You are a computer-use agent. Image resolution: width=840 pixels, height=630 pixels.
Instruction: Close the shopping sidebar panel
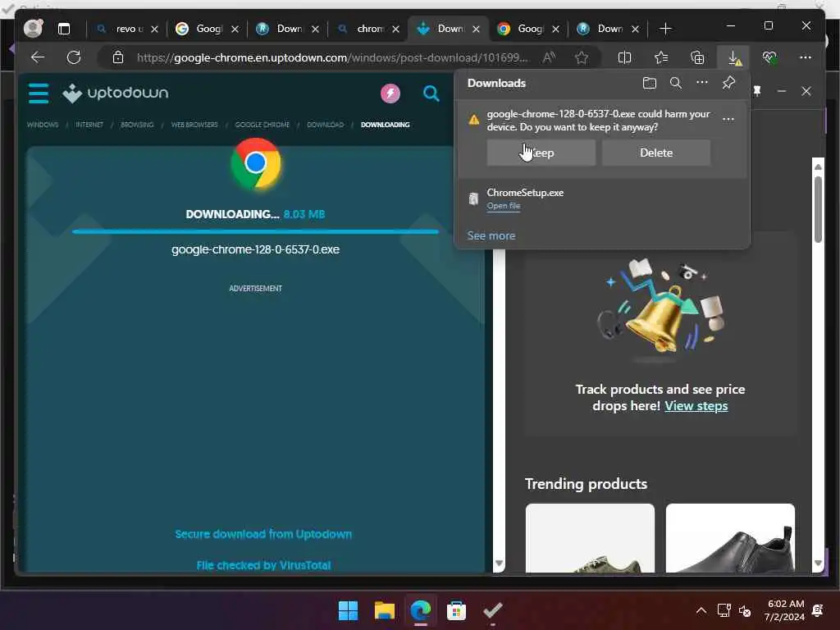coord(806,91)
